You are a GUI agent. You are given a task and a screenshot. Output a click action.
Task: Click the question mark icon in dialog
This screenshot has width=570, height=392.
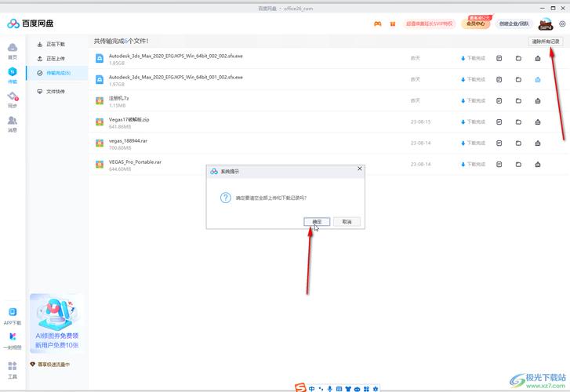point(225,198)
